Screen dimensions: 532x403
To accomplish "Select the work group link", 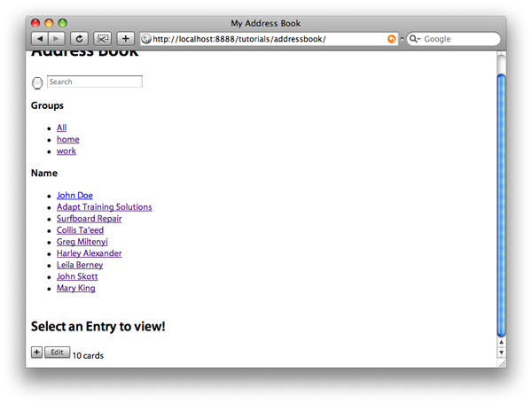I will pyautogui.click(x=66, y=151).
